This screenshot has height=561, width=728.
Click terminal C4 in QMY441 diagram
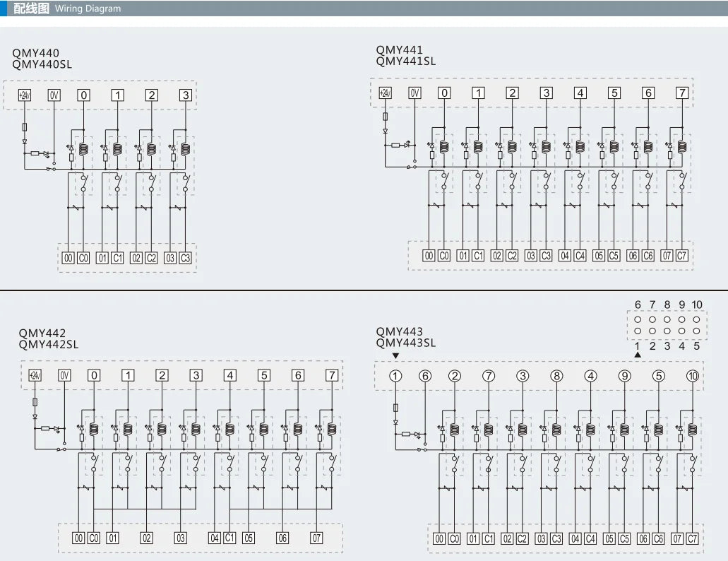pyautogui.click(x=580, y=256)
